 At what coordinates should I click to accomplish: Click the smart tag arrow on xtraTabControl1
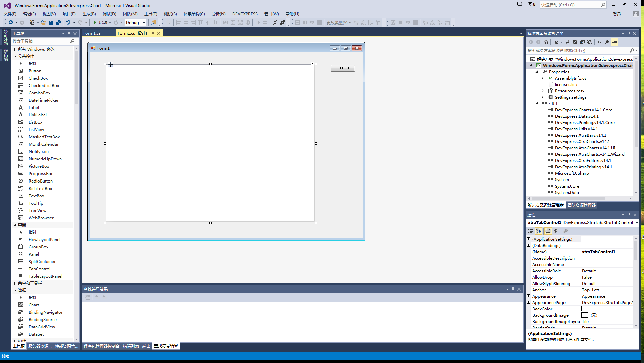(312, 63)
